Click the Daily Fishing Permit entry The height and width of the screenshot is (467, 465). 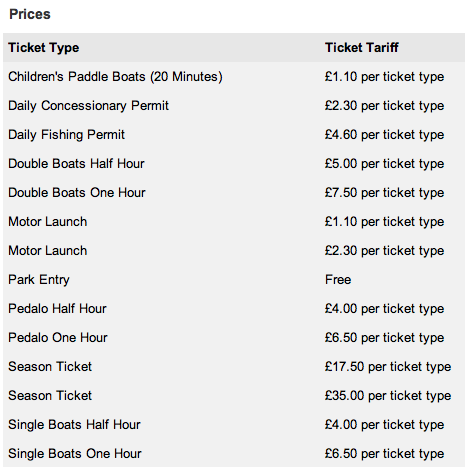click(x=66, y=135)
